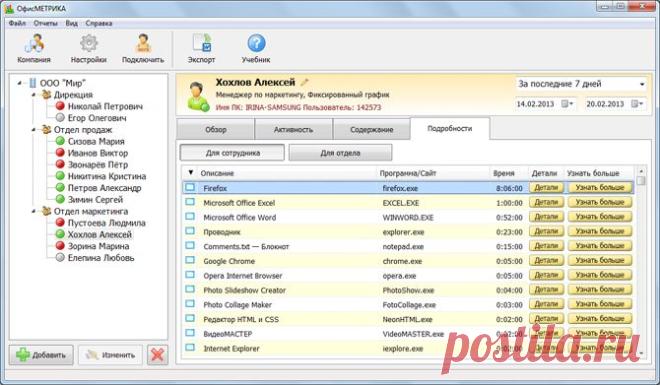
Task: Click the Для отдела button
Action: pos(340,153)
